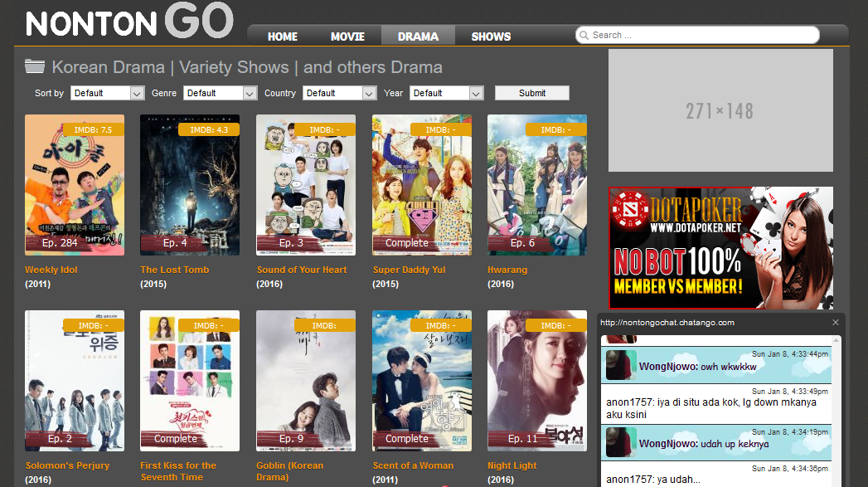
Task: Click the 271×148 placeholder ad box
Action: pos(720,110)
